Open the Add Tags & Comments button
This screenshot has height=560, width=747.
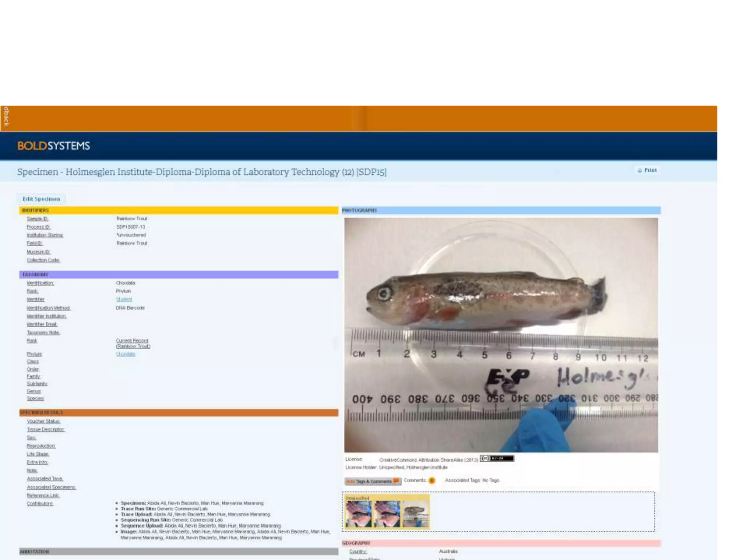pyautogui.click(x=372, y=481)
